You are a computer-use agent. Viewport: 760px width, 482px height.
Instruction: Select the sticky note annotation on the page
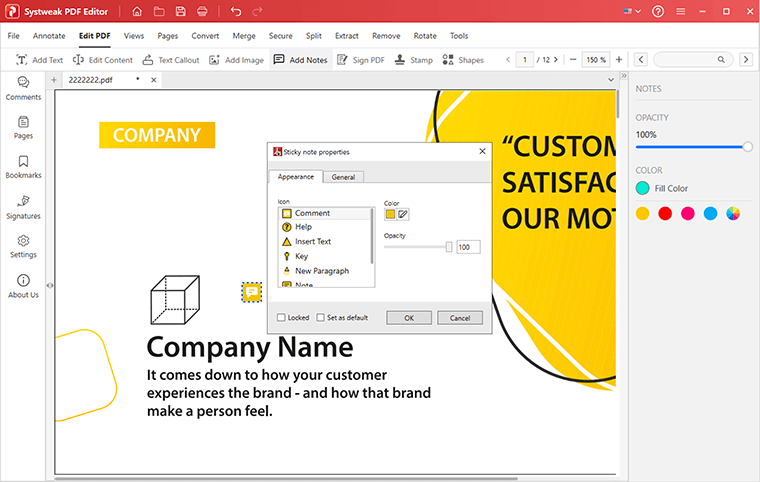pos(252,292)
